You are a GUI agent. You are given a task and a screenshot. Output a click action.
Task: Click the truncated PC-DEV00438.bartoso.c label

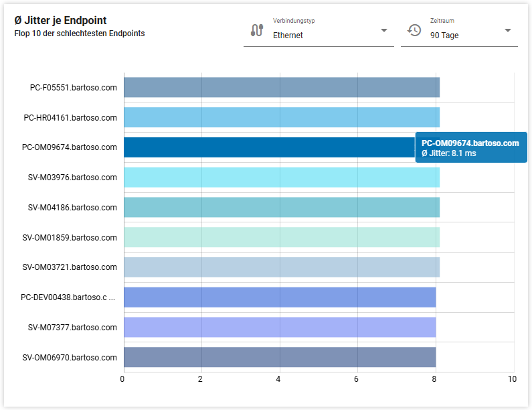click(x=68, y=297)
